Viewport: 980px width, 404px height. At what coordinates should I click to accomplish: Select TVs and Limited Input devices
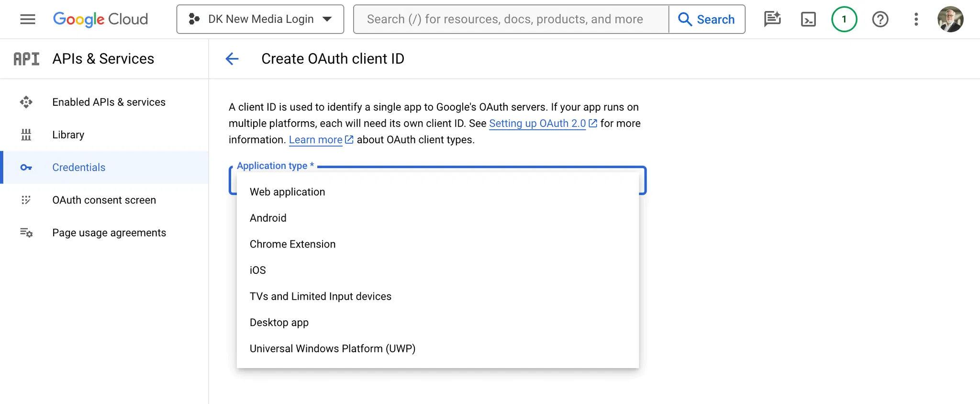[320, 296]
